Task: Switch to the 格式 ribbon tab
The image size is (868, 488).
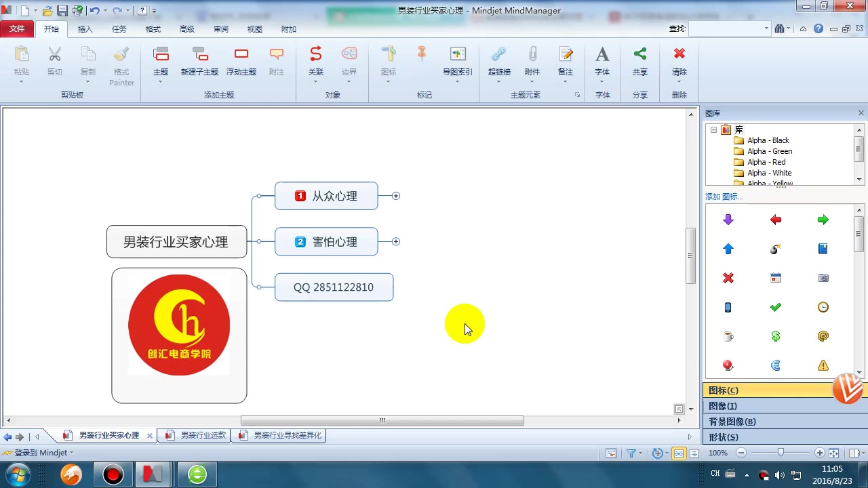Action: 153,29
